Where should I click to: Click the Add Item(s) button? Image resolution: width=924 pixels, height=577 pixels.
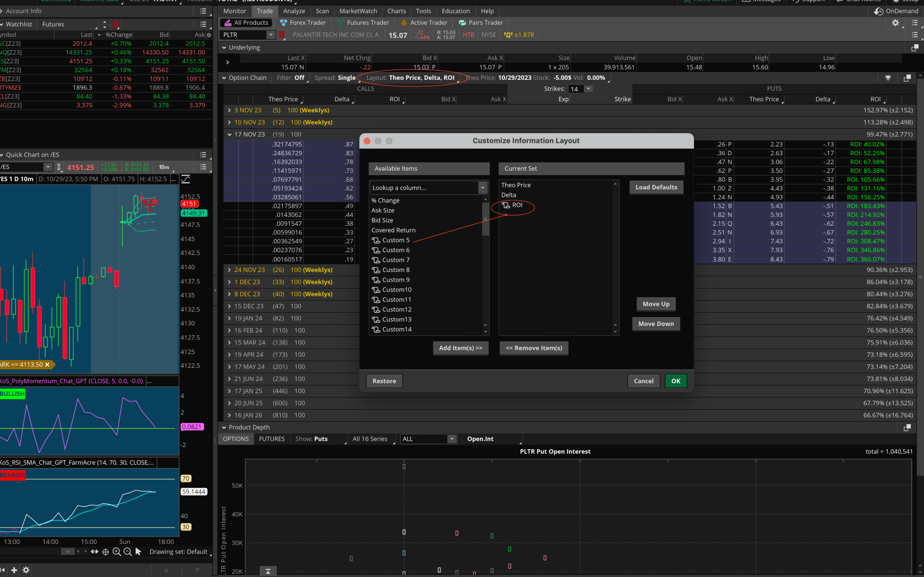460,348
